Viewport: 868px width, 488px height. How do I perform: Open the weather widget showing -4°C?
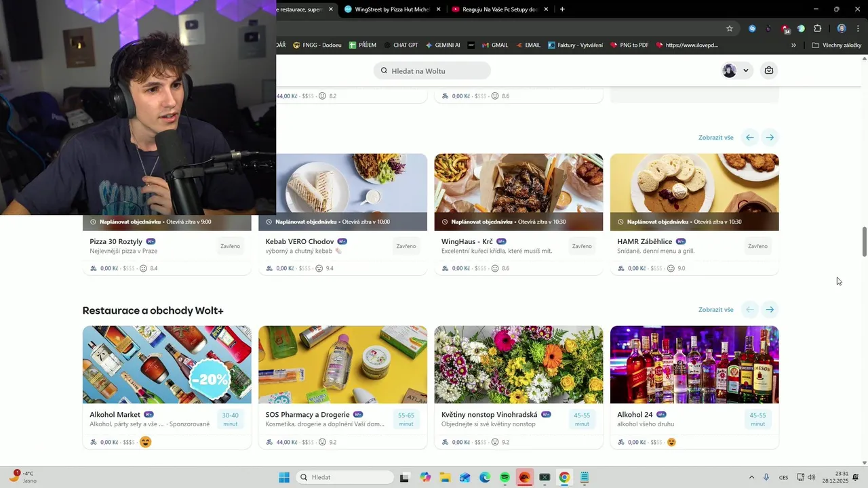pos(22,477)
